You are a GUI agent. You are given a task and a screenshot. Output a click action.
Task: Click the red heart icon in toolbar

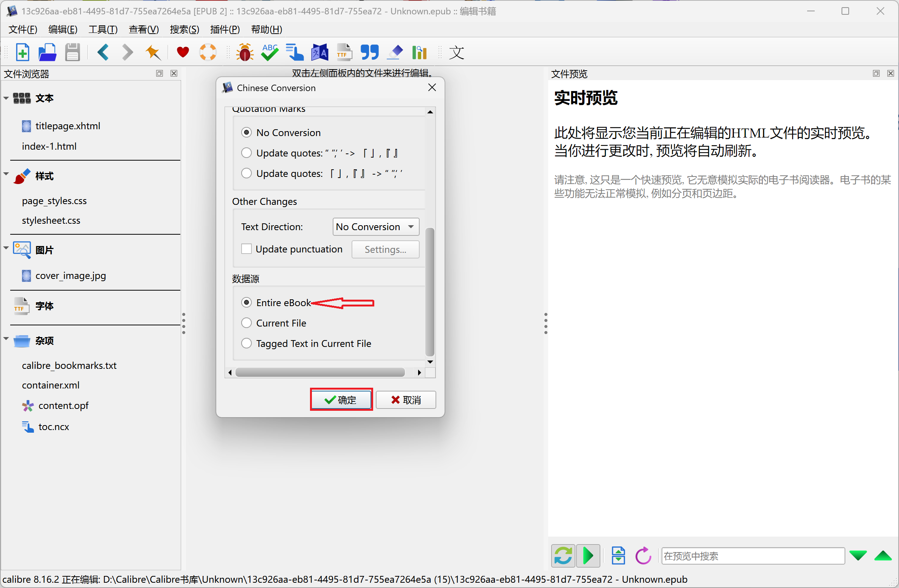[x=183, y=52]
